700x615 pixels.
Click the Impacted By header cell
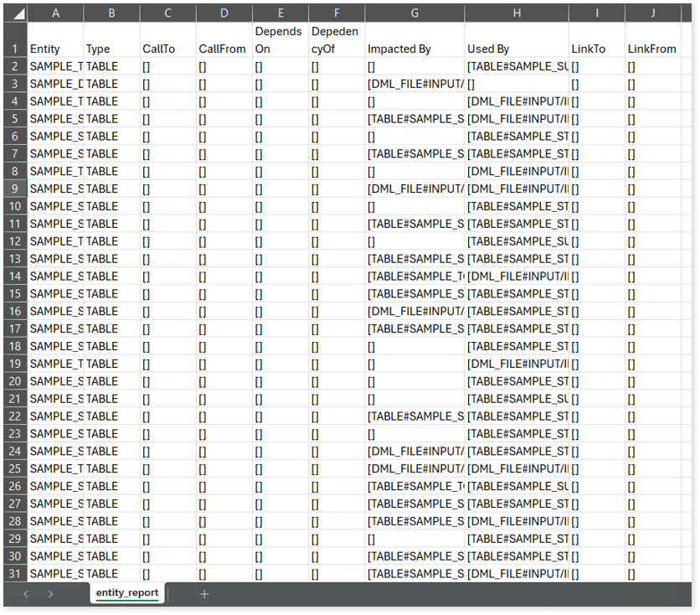[414, 40]
